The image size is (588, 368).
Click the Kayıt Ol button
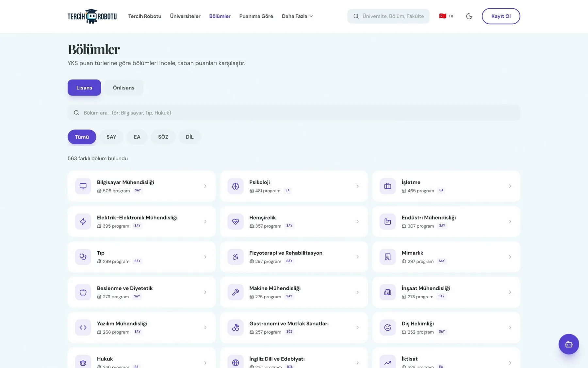(501, 16)
